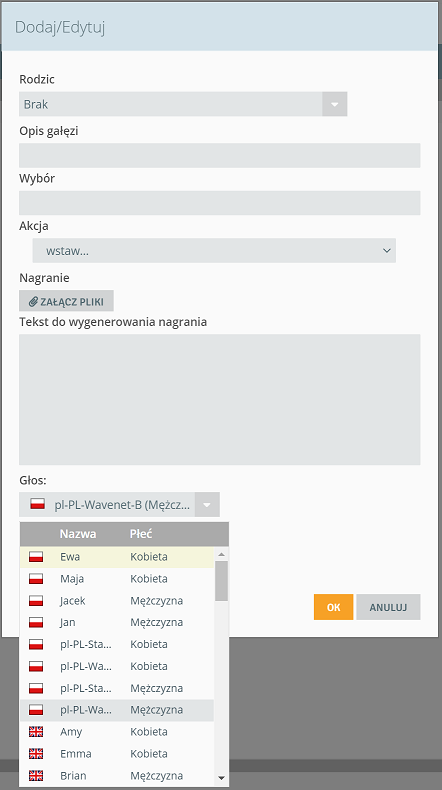Viewport: 442px width, 790px height.
Task: Click inside the Tekst do wygenerowania nagrania area
Action: (220, 400)
